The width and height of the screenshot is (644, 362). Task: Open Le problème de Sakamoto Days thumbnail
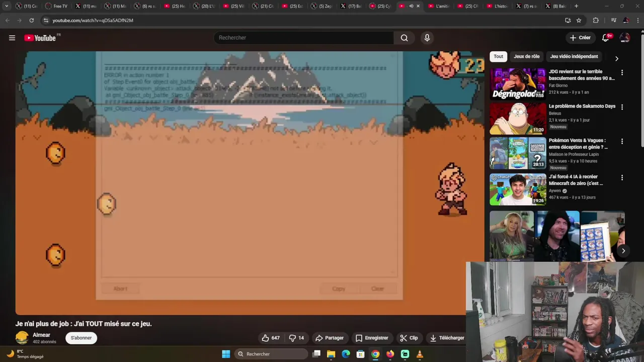point(518,118)
